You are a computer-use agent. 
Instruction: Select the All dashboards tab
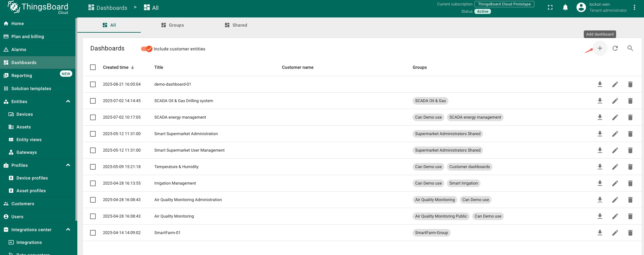(109, 25)
